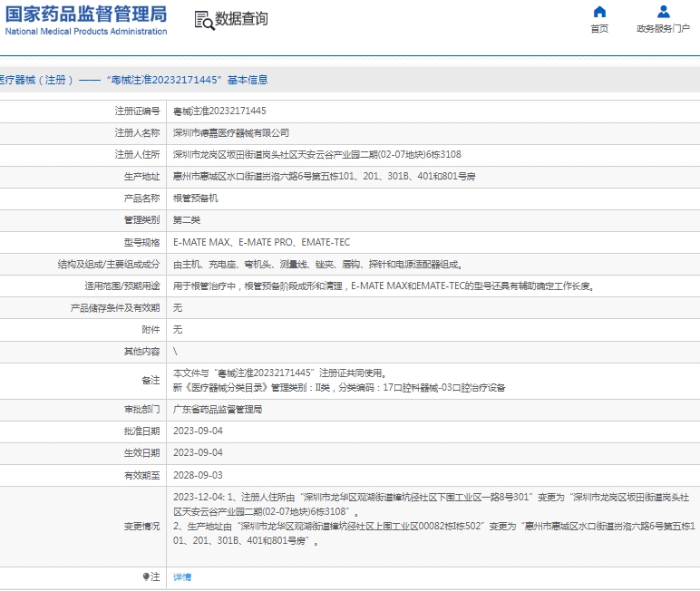Click the 无 value in 产品储存条件及有效期 row
This screenshot has width=700, height=591.
pos(178,308)
